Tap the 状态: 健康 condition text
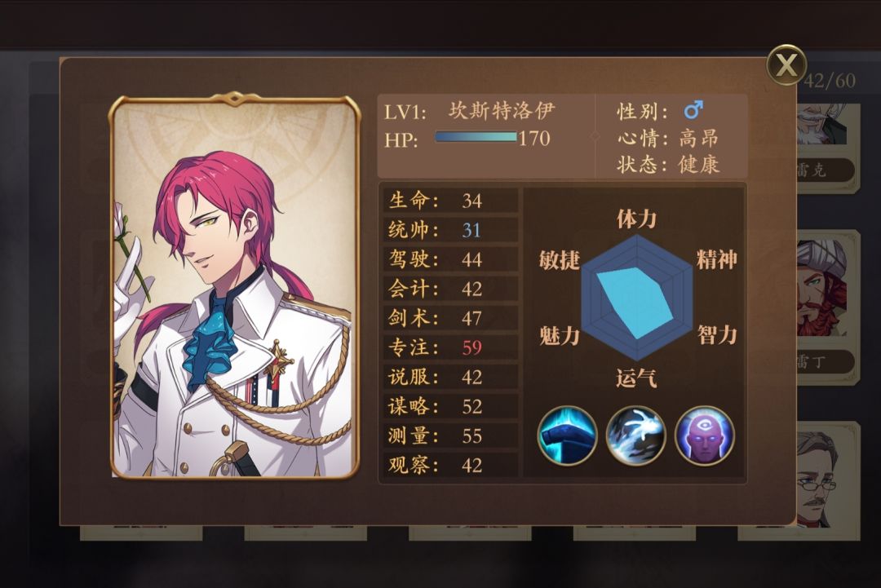The width and height of the screenshot is (881, 588). click(x=668, y=165)
